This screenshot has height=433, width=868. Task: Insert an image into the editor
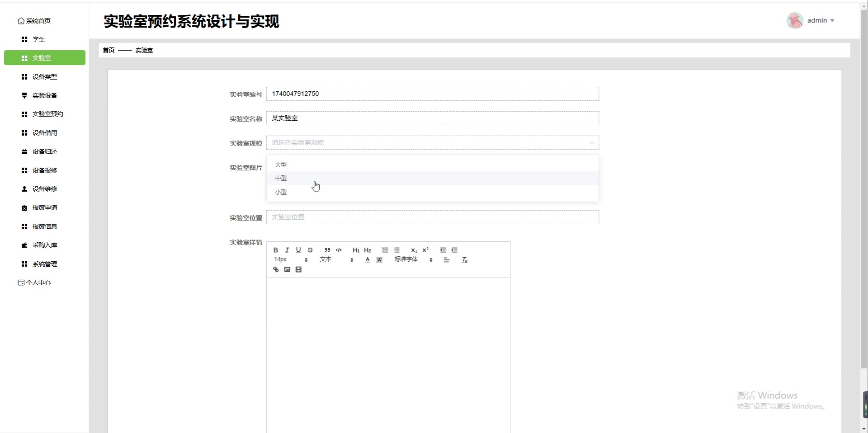tap(287, 269)
